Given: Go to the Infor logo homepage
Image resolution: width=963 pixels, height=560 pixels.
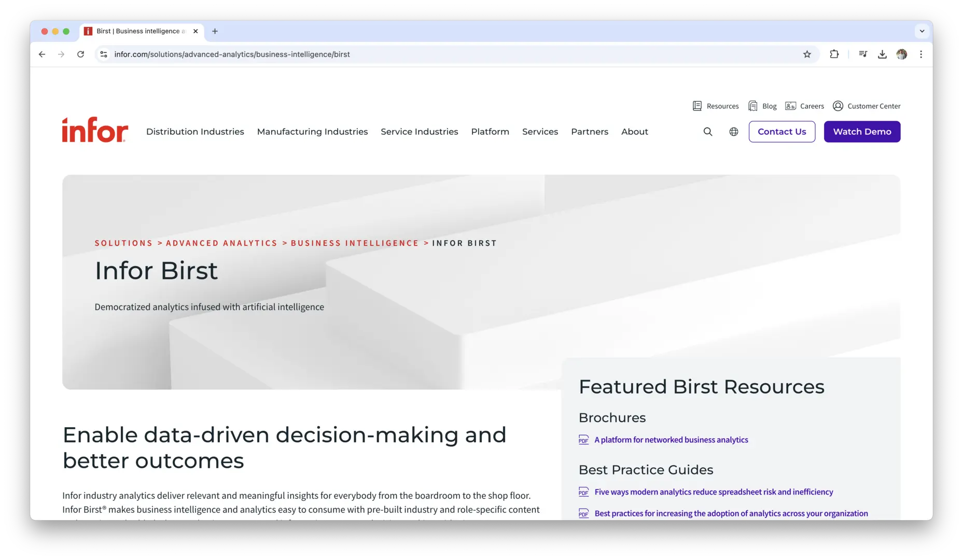Looking at the screenshot, I should click(95, 130).
